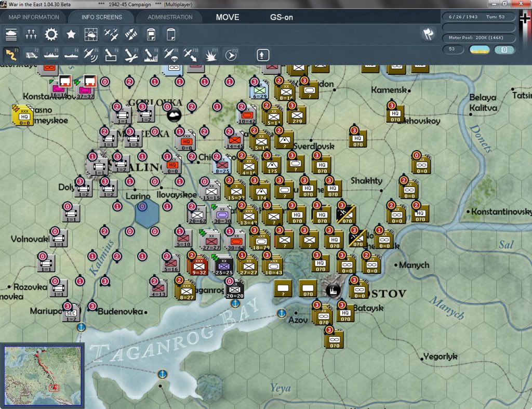Click the teal pill showing 0
The height and width of the screenshot is (409, 532).
[504, 49]
